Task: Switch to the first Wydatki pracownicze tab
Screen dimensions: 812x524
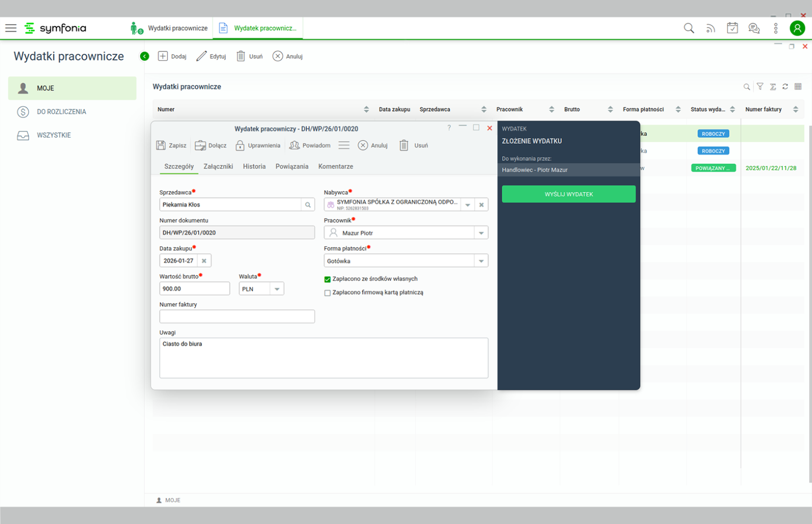Action: (169, 28)
